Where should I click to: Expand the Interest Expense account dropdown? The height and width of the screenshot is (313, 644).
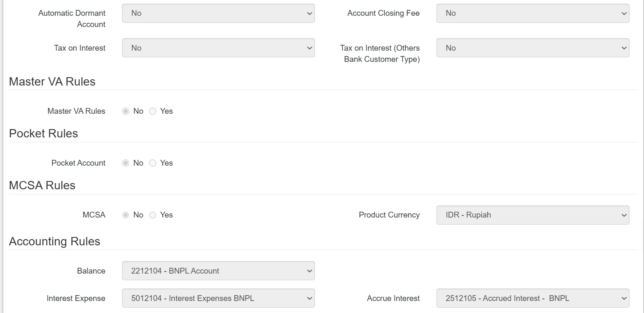(218, 298)
